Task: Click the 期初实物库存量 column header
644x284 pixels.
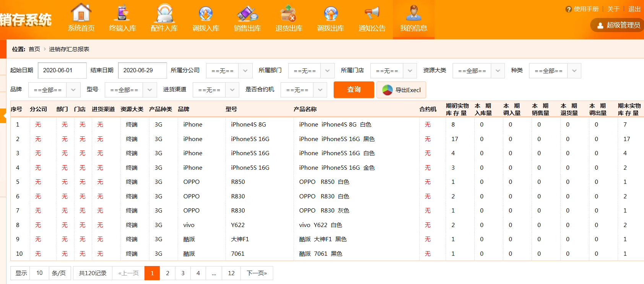Action: click(x=457, y=109)
